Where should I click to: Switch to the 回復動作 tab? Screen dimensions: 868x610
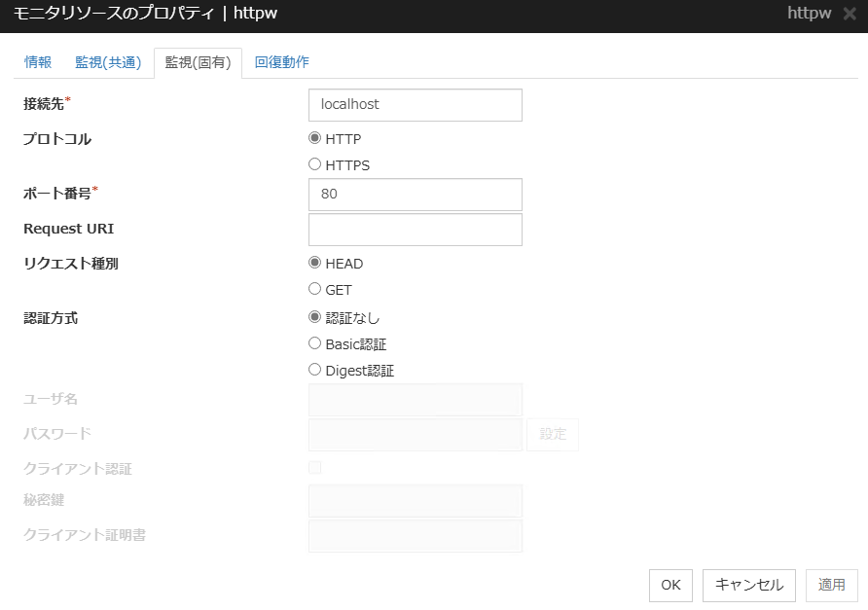click(x=280, y=61)
